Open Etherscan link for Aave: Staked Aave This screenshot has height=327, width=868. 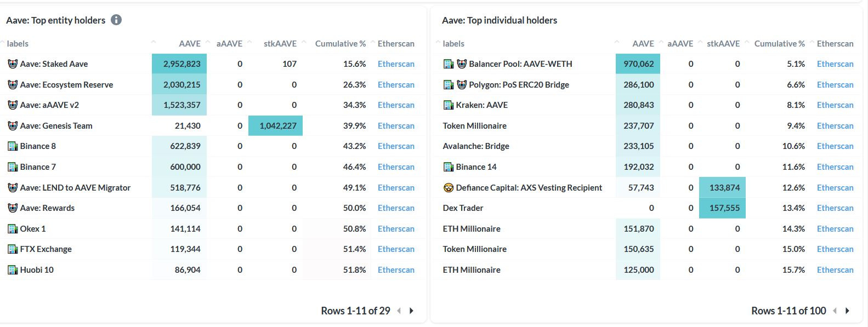(396, 64)
